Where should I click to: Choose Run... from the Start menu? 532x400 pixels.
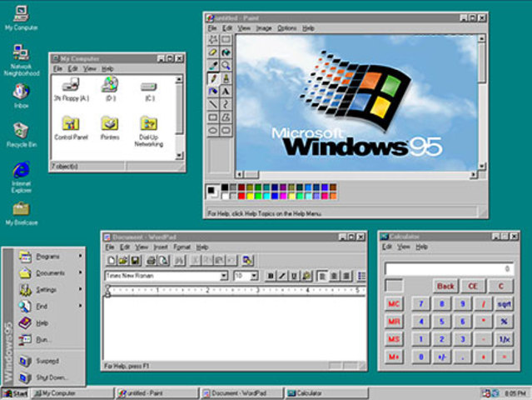pos(51,339)
